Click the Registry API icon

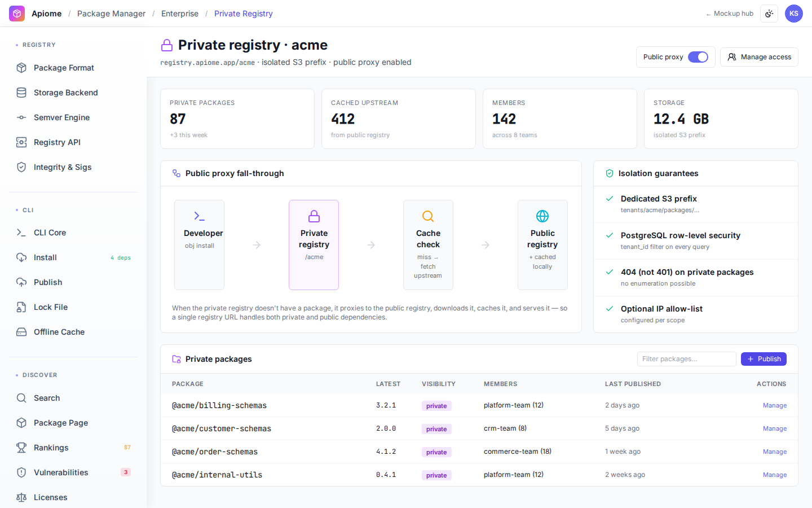[21, 142]
